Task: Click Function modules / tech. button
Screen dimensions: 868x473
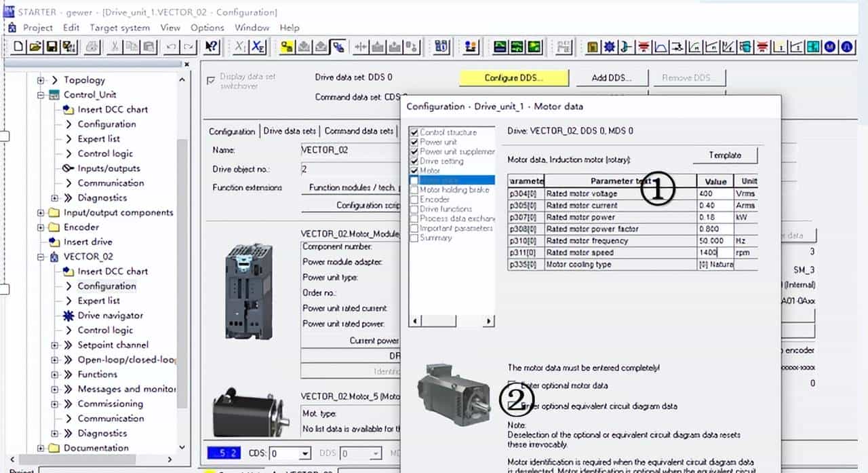Action: pos(351,187)
